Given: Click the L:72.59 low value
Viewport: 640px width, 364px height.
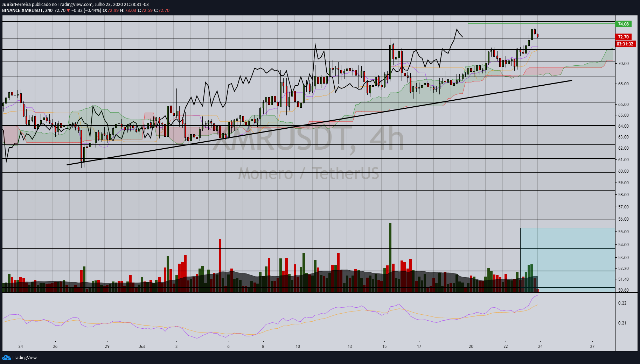Looking at the screenshot, I should (x=145, y=10).
